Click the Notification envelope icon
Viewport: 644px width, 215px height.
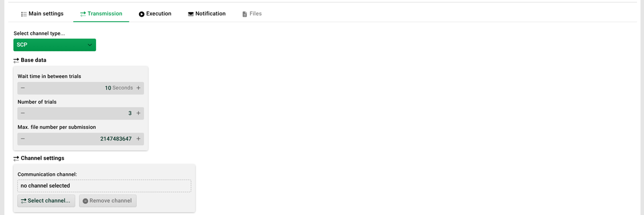191,14
